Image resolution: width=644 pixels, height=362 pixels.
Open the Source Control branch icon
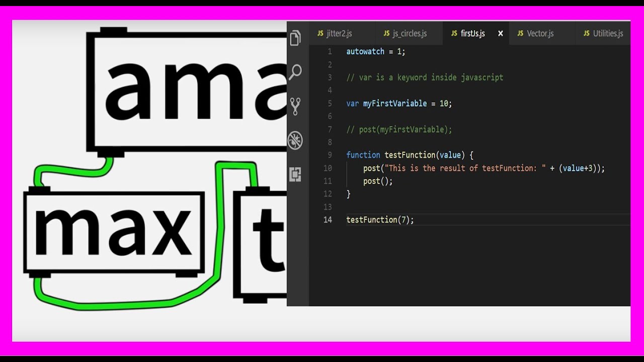click(x=295, y=106)
